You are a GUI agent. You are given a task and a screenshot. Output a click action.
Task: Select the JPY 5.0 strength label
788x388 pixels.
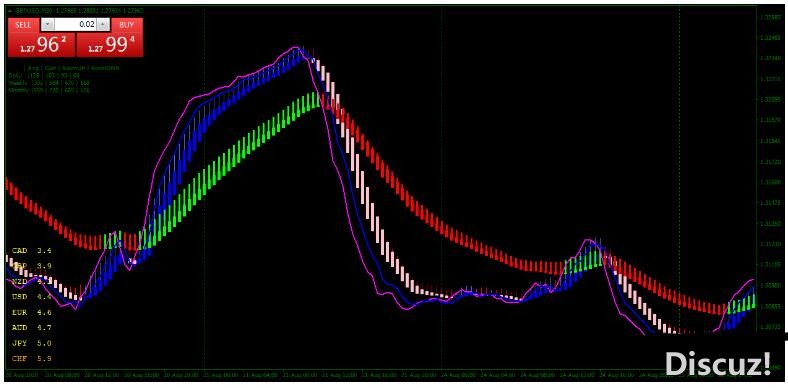point(32,343)
